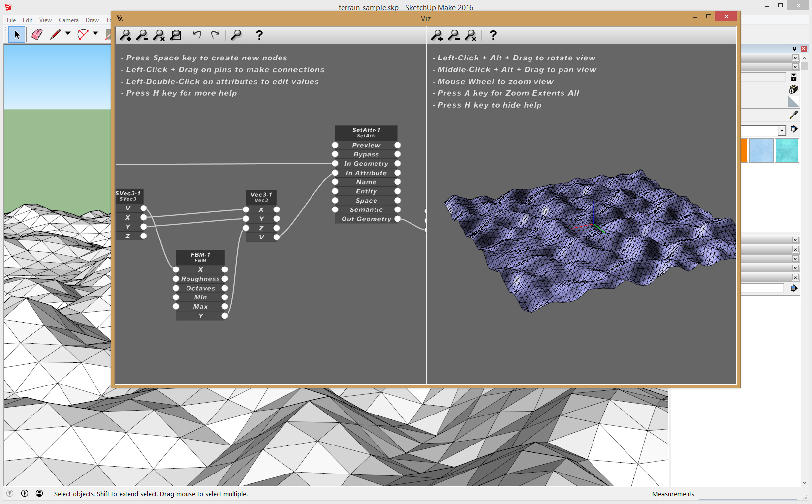Open the Edit menu
This screenshot has height=504, width=812.
pos(28,20)
